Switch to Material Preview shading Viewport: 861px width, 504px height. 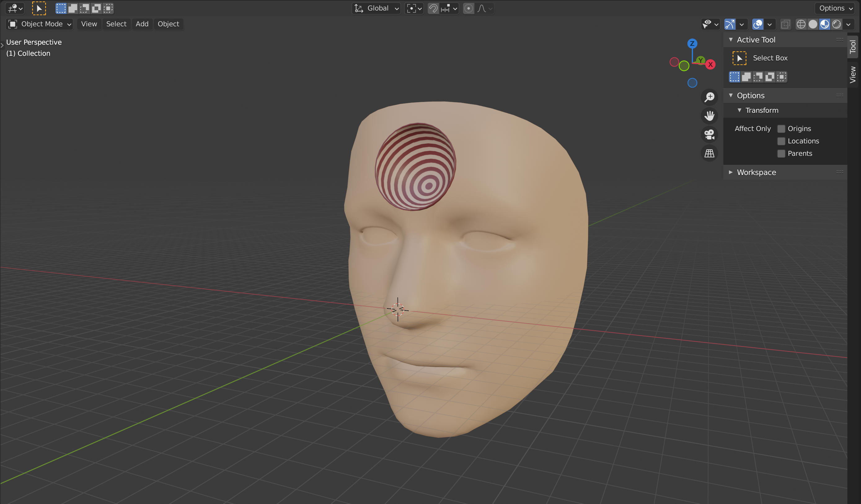[824, 24]
